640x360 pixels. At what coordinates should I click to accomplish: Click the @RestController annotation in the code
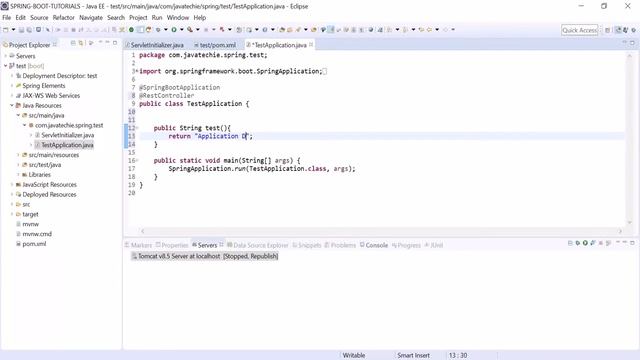click(167, 96)
